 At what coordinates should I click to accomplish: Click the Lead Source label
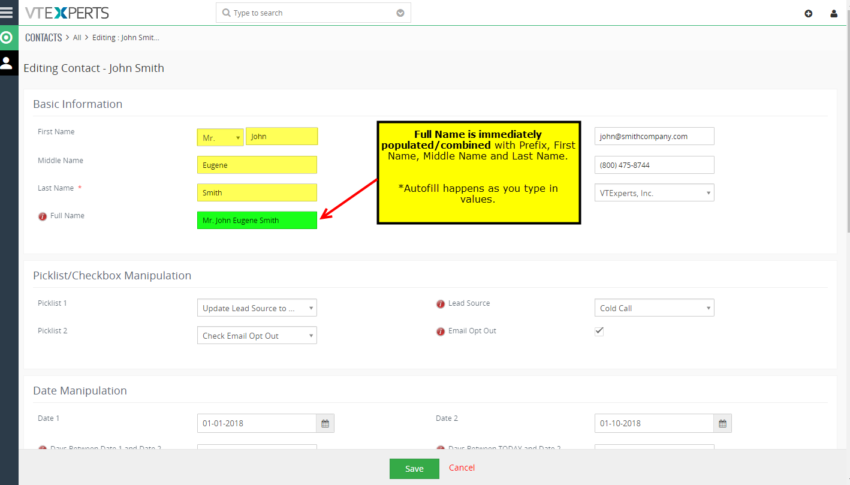click(x=469, y=303)
